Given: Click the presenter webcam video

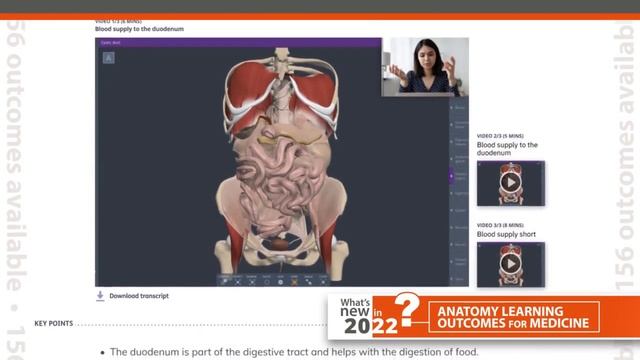Looking at the screenshot, I should pos(425,67).
